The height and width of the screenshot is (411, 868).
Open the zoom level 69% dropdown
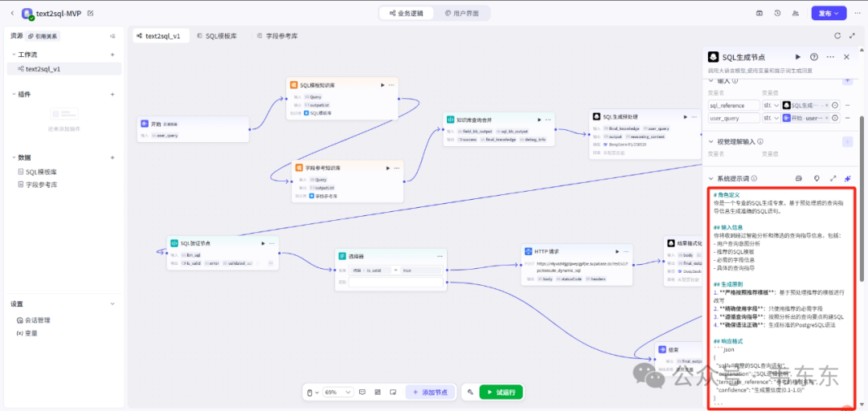pos(337,393)
